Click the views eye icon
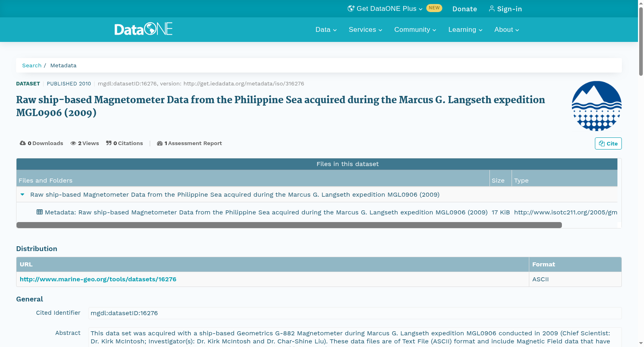 pyautogui.click(x=73, y=143)
